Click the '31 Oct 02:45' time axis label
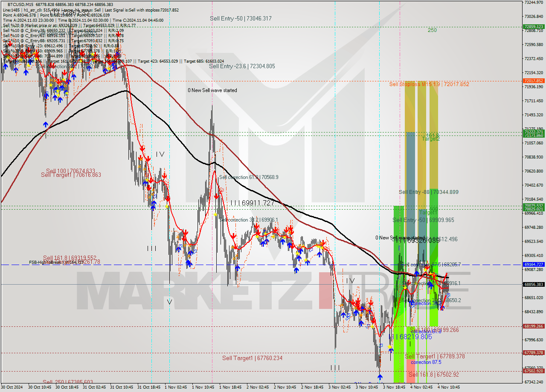 [x=94, y=387]
